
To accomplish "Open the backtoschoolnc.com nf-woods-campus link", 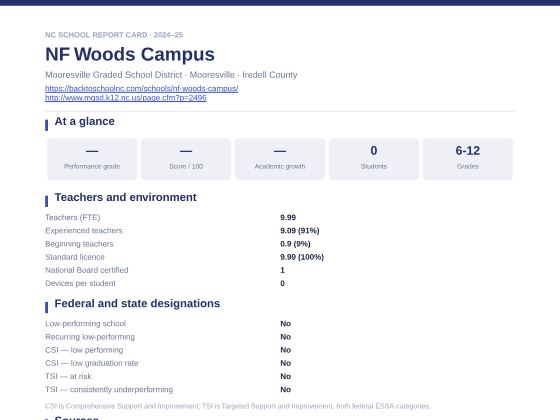I will coord(141,88).
